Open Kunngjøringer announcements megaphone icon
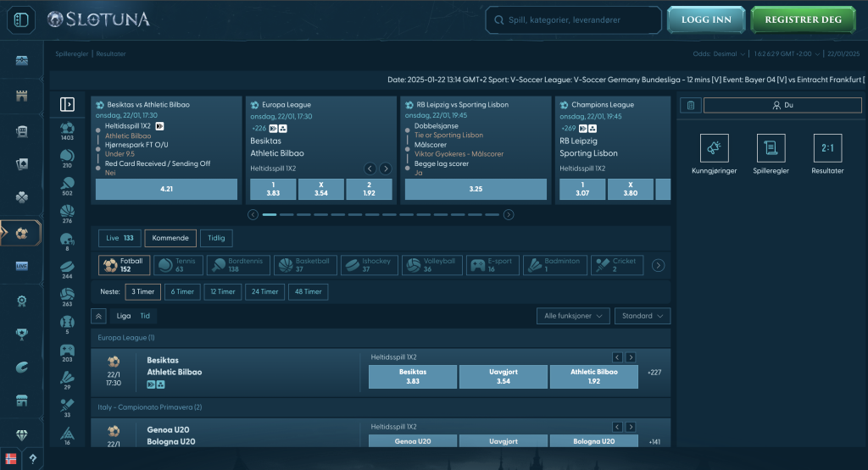This screenshot has height=470, width=868. [x=714, y=148]
